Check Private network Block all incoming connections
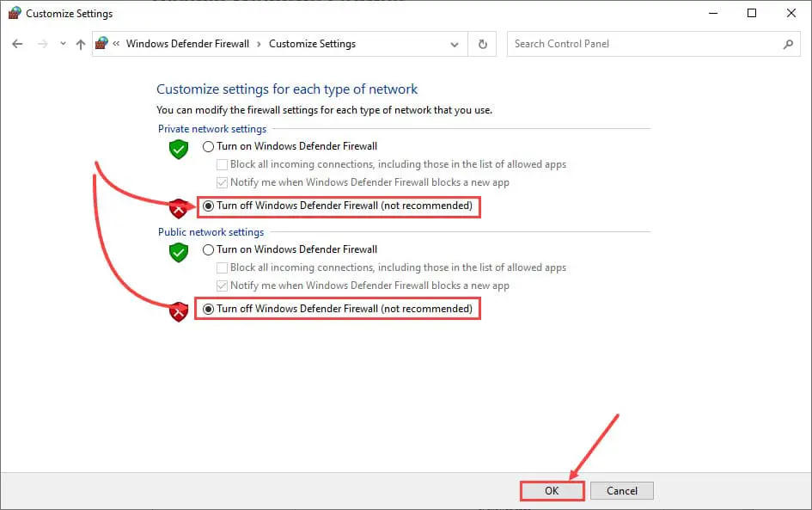 coord(222,164)
